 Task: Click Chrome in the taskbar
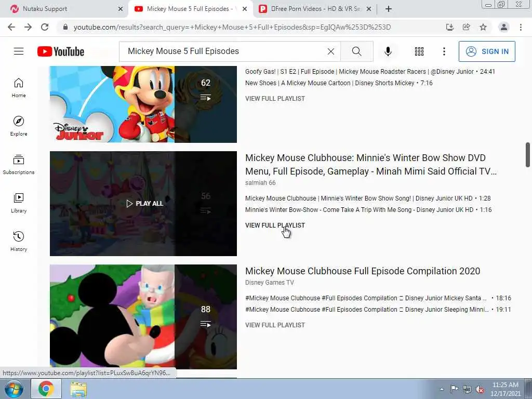(x=46, y=389)
